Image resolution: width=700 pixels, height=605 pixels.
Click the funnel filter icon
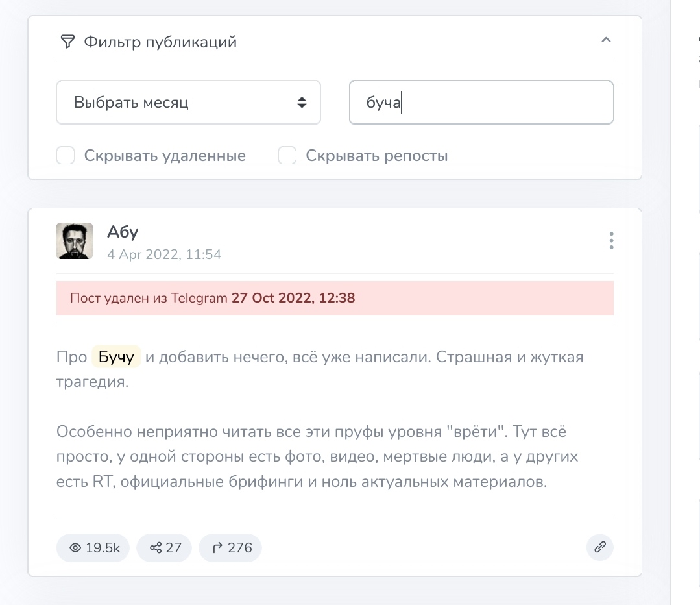(x=67, y=42)
